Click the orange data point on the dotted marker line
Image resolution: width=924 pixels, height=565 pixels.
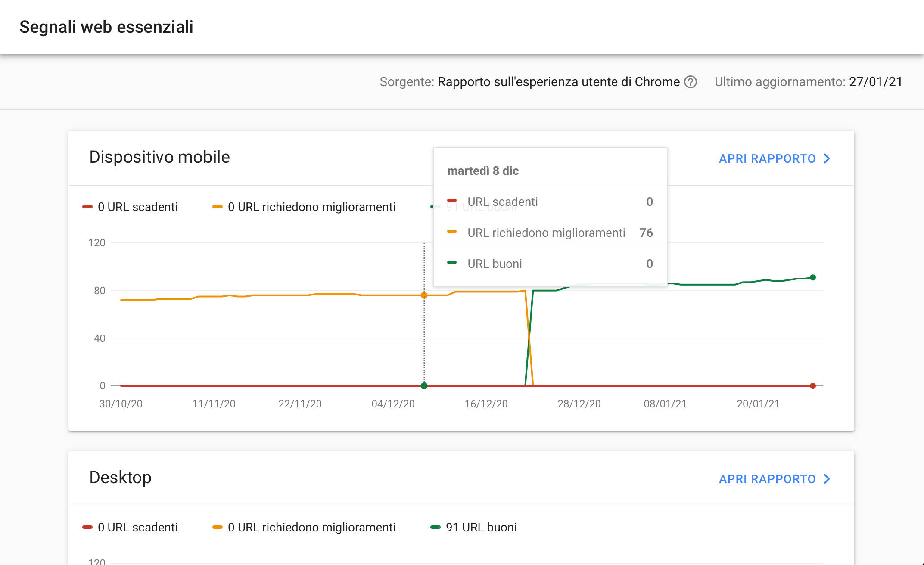[x=424, y=295]
